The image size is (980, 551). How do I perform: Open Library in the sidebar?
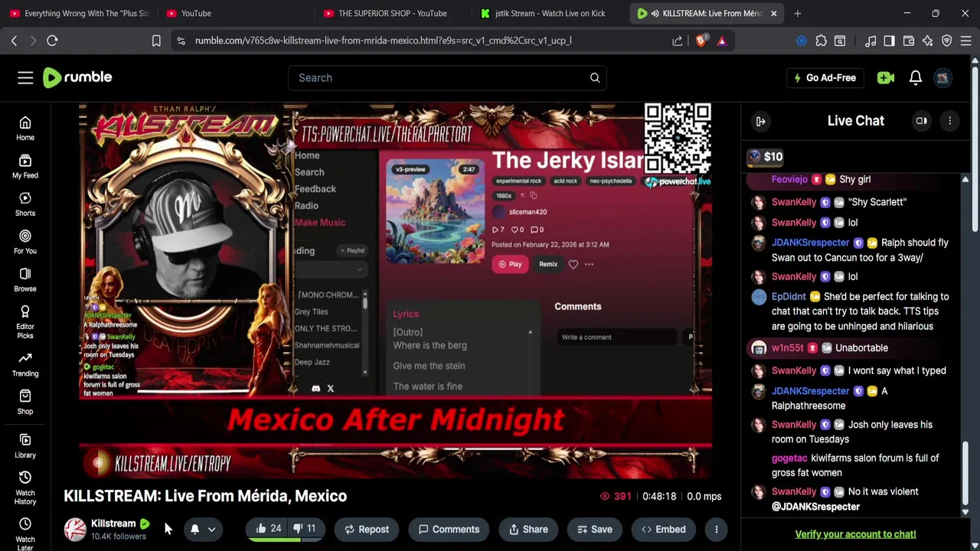[x=25, y=445]
